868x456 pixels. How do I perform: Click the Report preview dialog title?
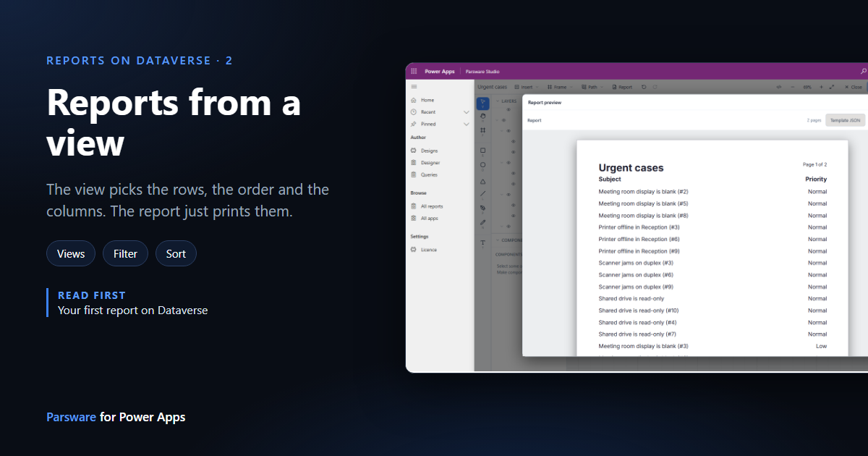(x=545, y=103)
